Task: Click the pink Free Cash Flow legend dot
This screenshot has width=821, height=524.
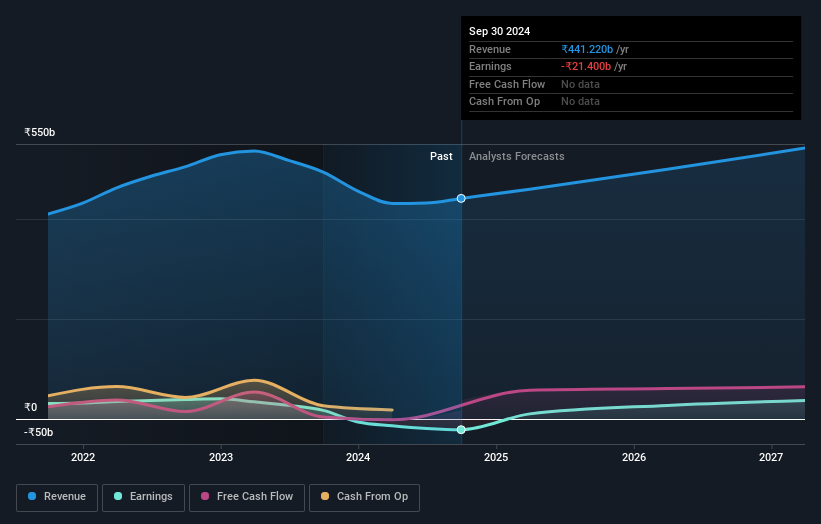Action: tap(205, 496)
